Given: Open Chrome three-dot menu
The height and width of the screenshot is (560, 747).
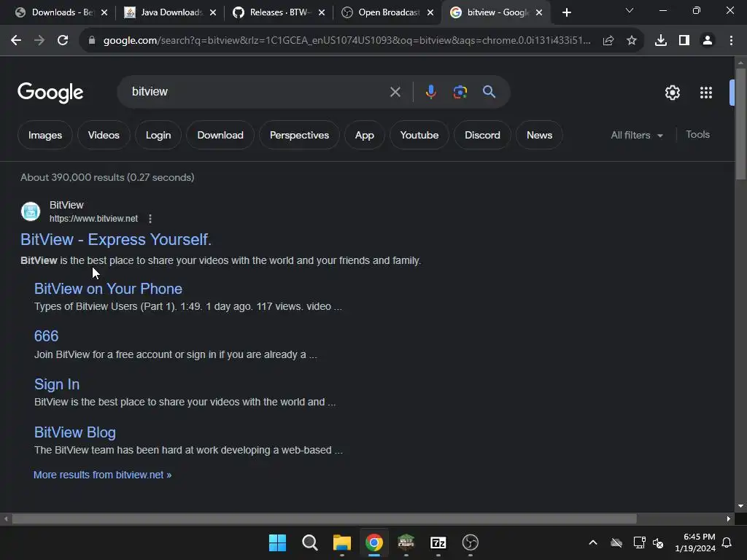Looking at the screenshot, I should 731,41.
